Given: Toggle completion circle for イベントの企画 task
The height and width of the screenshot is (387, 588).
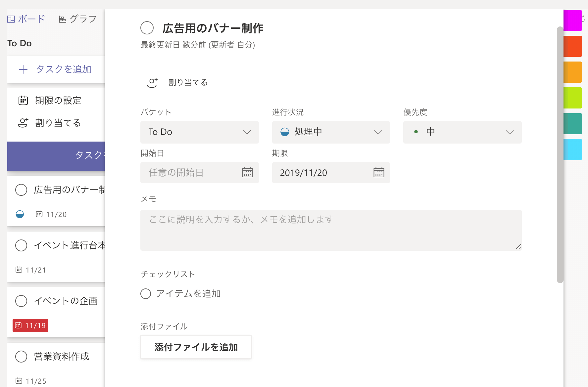Looking at the screenshot, I should (21, 301).
